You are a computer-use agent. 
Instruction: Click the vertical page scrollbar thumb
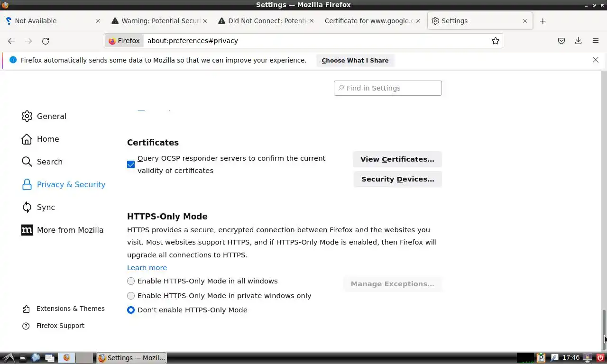(x=604, y=329)
